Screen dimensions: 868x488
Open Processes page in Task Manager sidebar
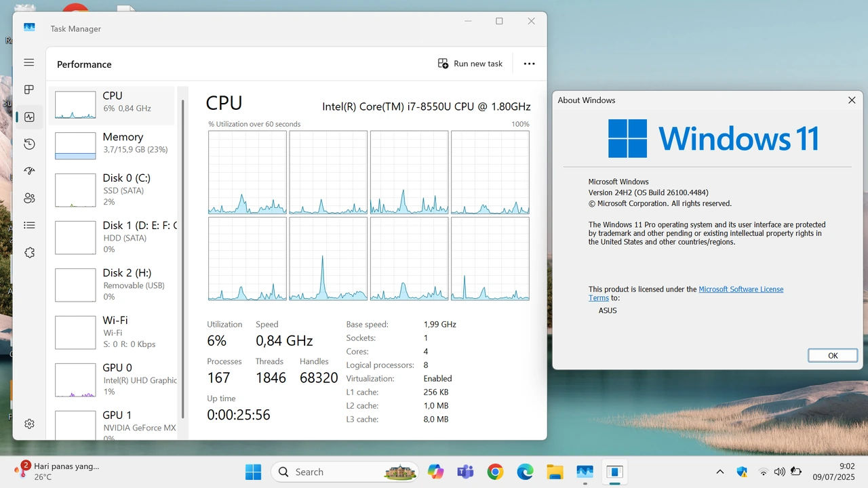pos(29,89)
